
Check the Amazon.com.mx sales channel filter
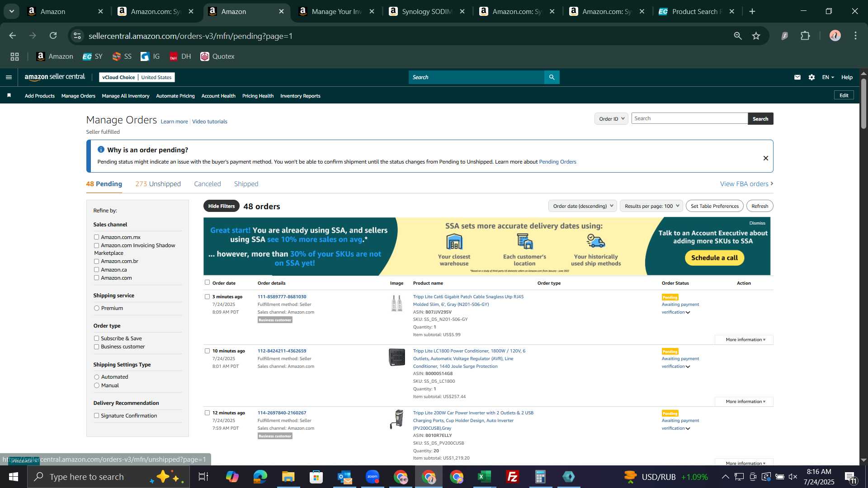pos(96,237)
